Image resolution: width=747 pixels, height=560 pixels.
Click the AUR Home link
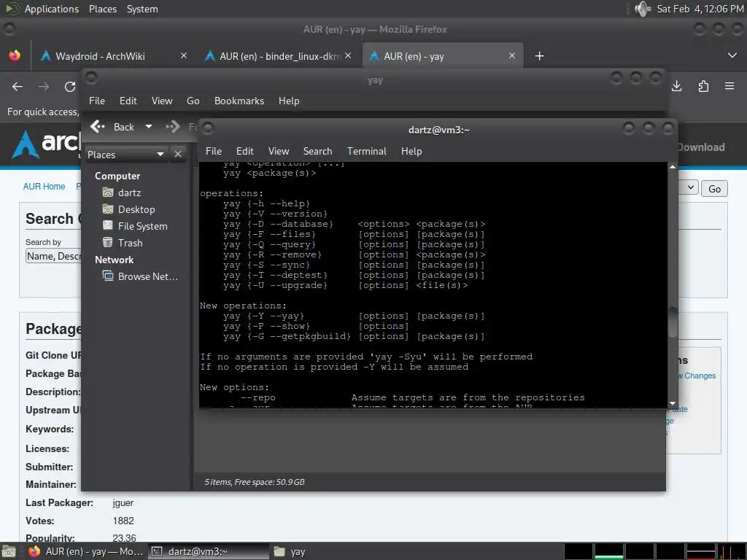(44, 187)
